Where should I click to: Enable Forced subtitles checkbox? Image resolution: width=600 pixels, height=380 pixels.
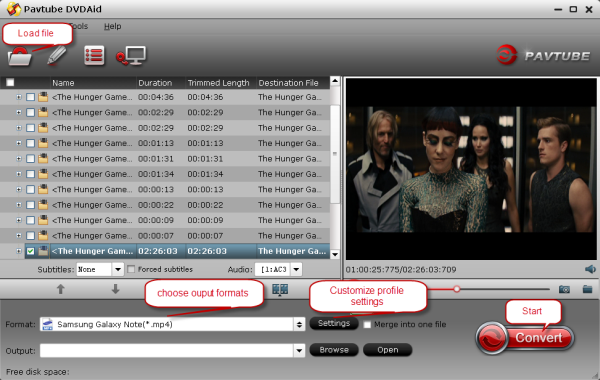tap(131, 269)
